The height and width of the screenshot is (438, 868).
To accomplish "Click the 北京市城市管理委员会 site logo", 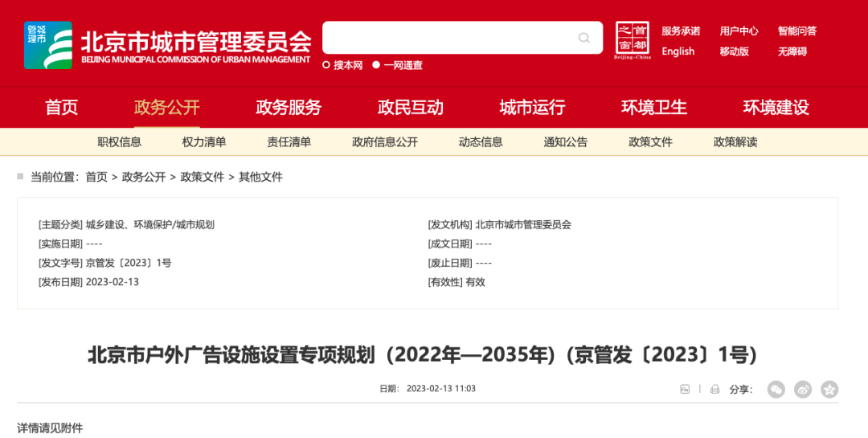I will [x=167, y=45].
